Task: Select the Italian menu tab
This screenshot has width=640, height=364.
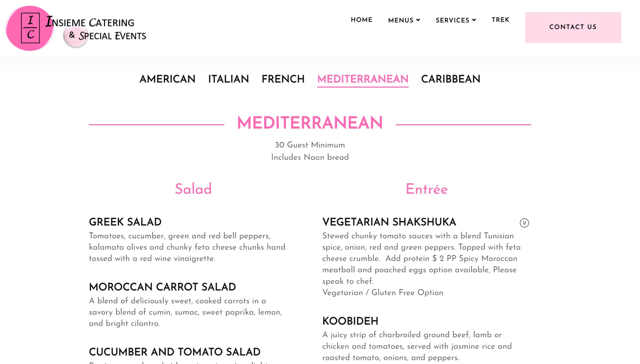Action: (x=228, y=79)
